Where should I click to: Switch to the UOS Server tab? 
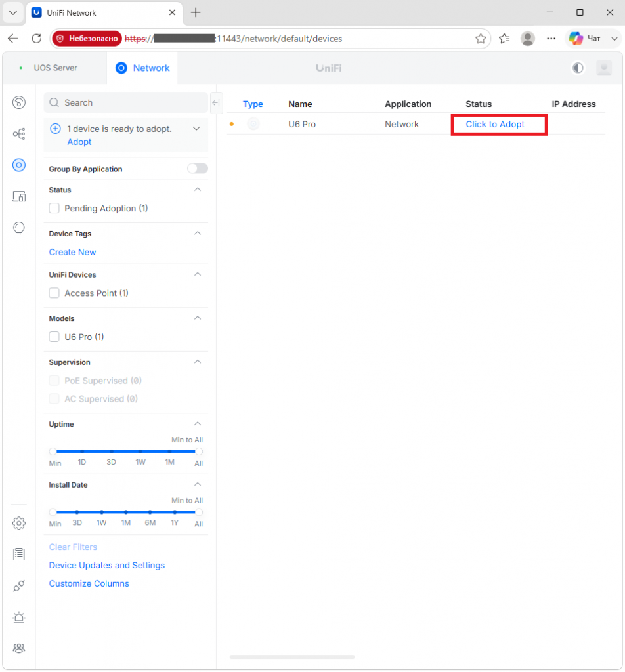point(55,68)
